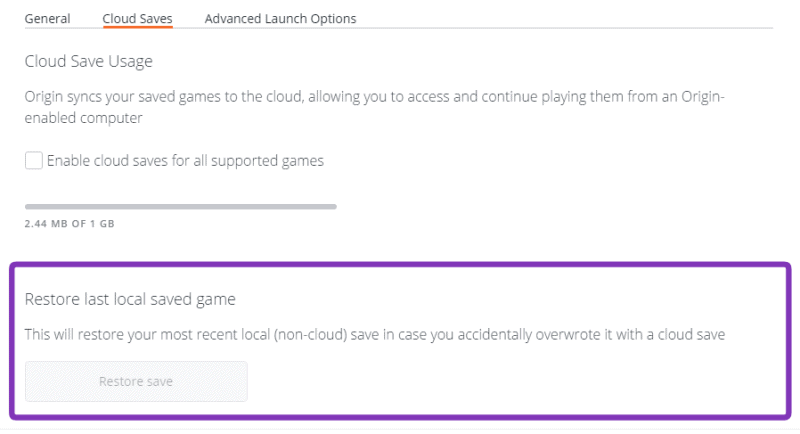The height and width of the screenshot is (434, 800).
Task: Click the 'Cloud Save Usage' heading
Action: coord(88,62)
